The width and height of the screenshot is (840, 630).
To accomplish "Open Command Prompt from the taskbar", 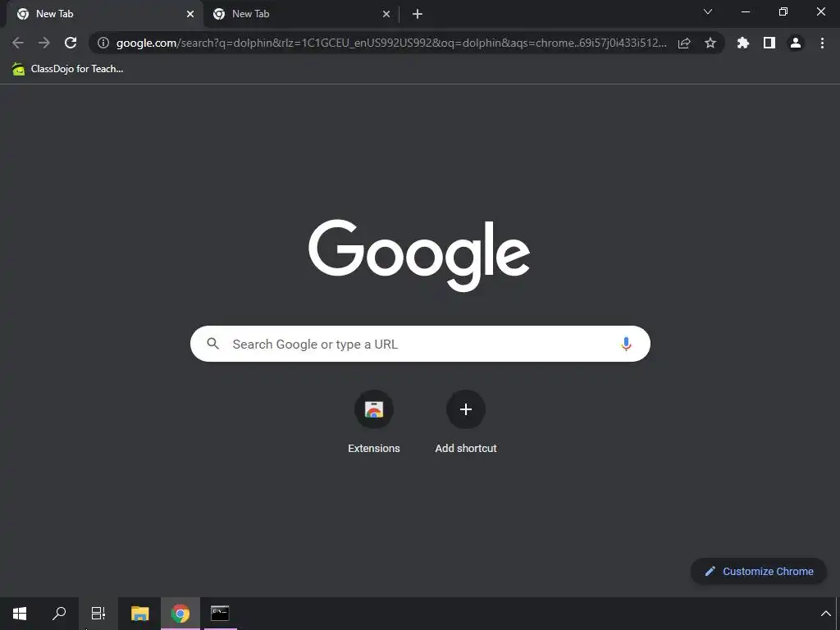I will pyautogui.click(x=220, y=614).
